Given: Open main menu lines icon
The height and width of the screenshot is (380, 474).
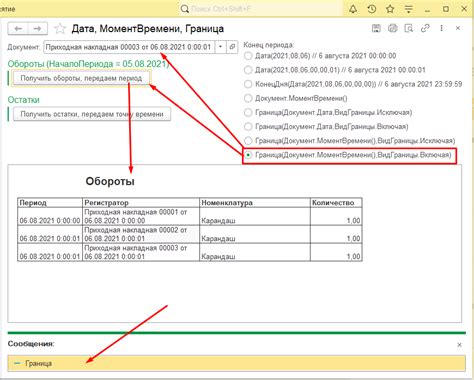Looking at the screenshot, I should 408,9.
